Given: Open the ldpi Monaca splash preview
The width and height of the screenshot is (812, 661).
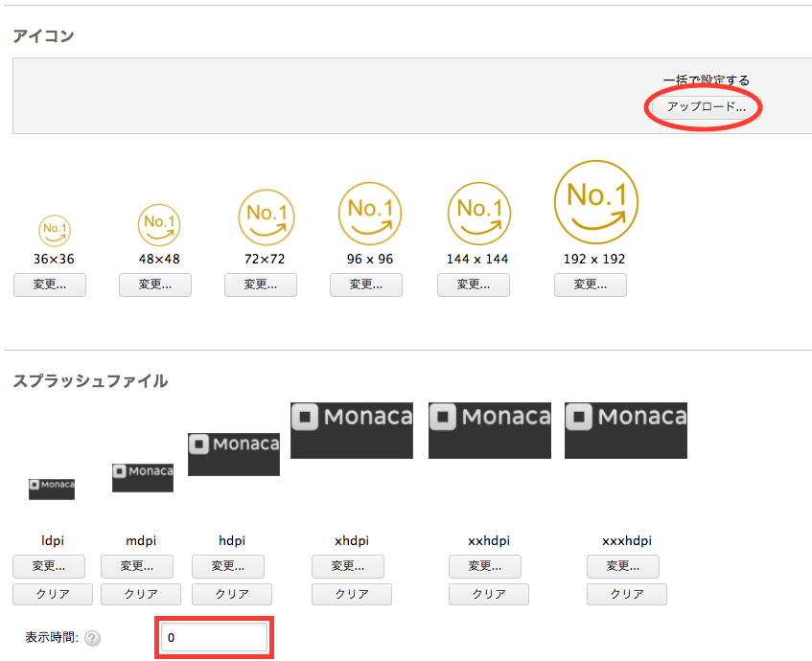Looking at the screenshot, I should point(52,490).
